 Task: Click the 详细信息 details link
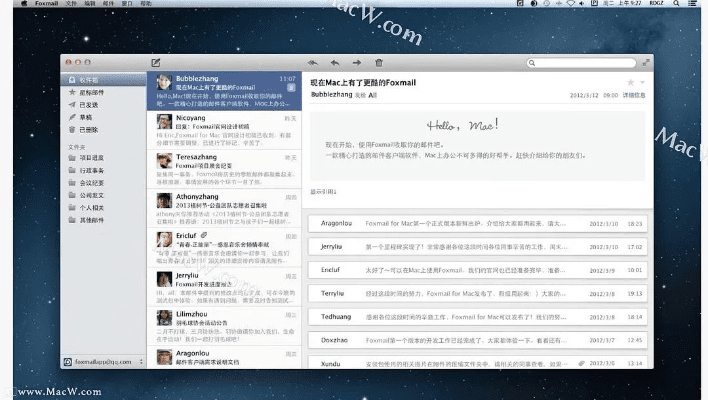(x=634, y=95)
